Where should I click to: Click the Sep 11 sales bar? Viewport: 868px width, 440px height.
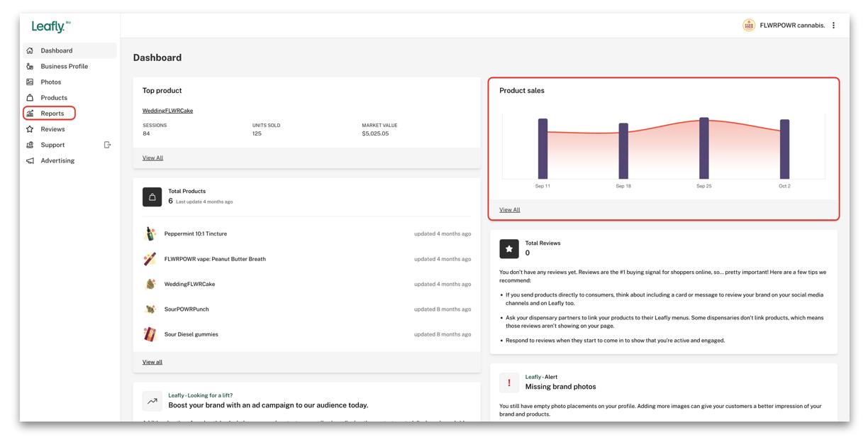pyautogui.click(x=542, y=148)
